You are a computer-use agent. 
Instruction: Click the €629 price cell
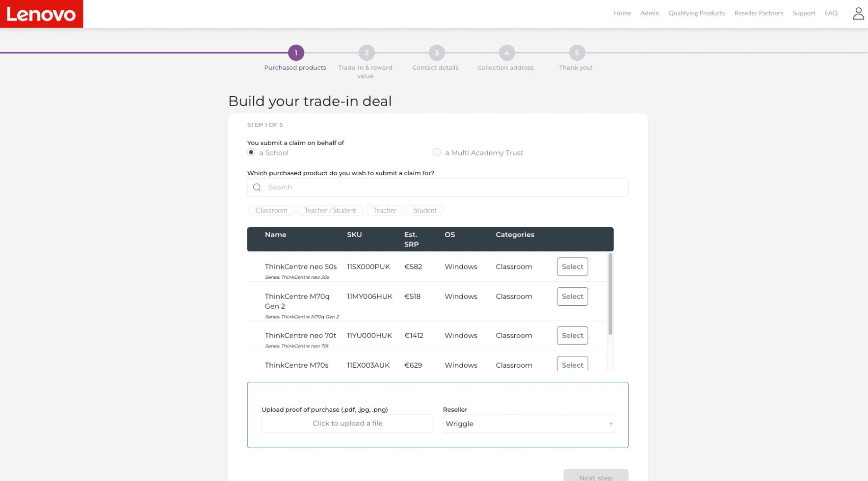pyautogui.click(x=413, y=365)
